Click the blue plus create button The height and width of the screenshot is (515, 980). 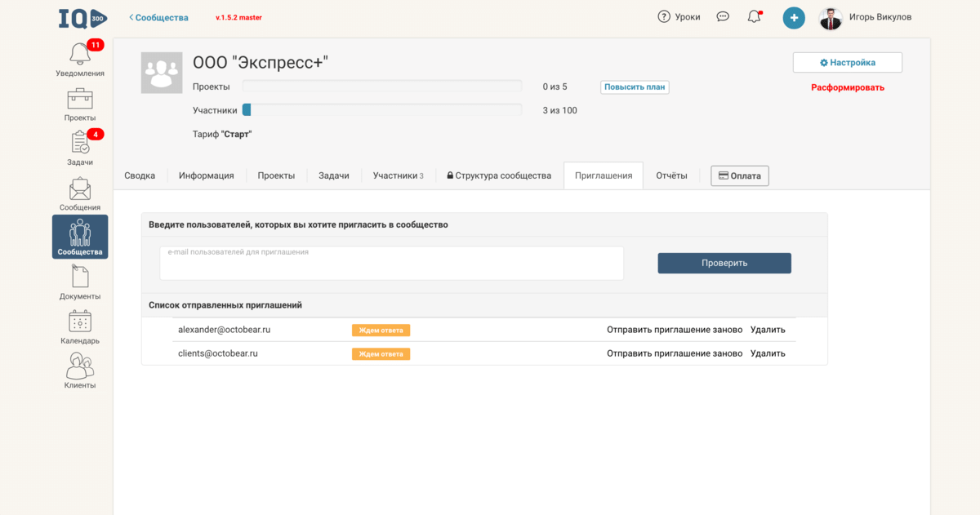[x=793, y=17]
